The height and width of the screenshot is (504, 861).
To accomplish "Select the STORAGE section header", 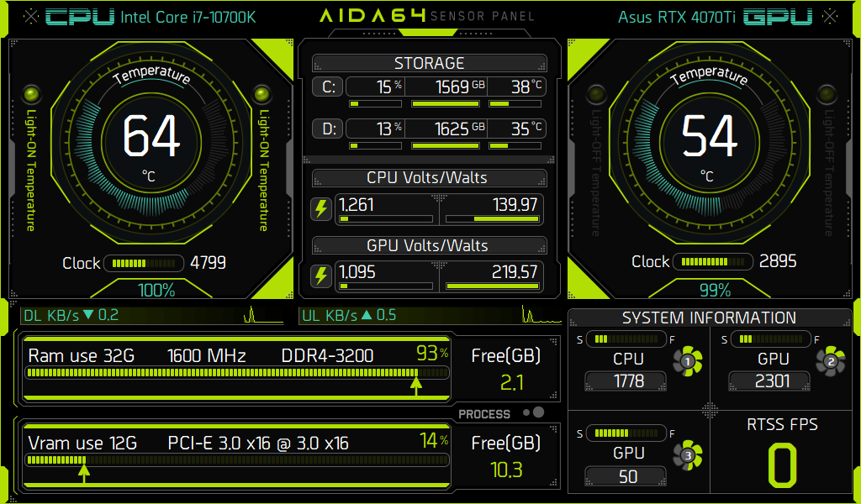I will point(429,63).
